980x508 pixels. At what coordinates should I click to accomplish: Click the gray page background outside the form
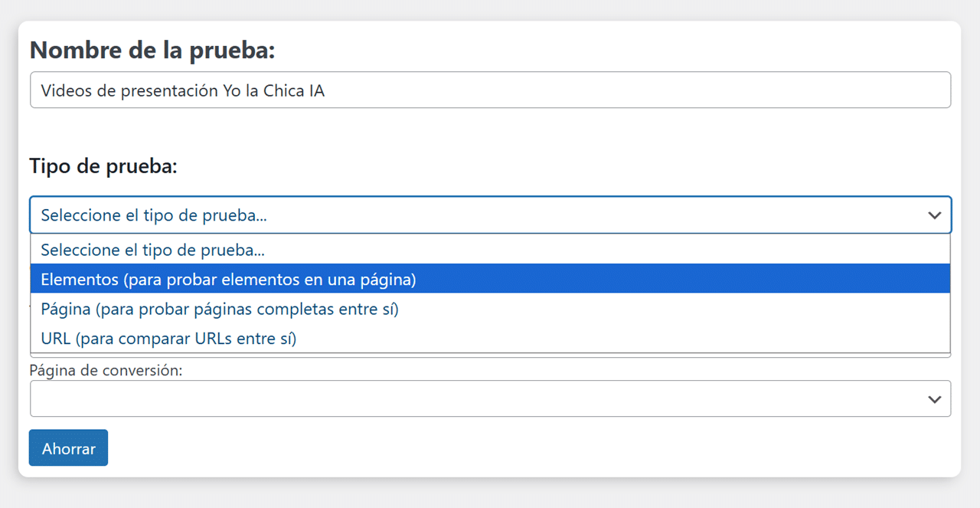tap(490, 494)
